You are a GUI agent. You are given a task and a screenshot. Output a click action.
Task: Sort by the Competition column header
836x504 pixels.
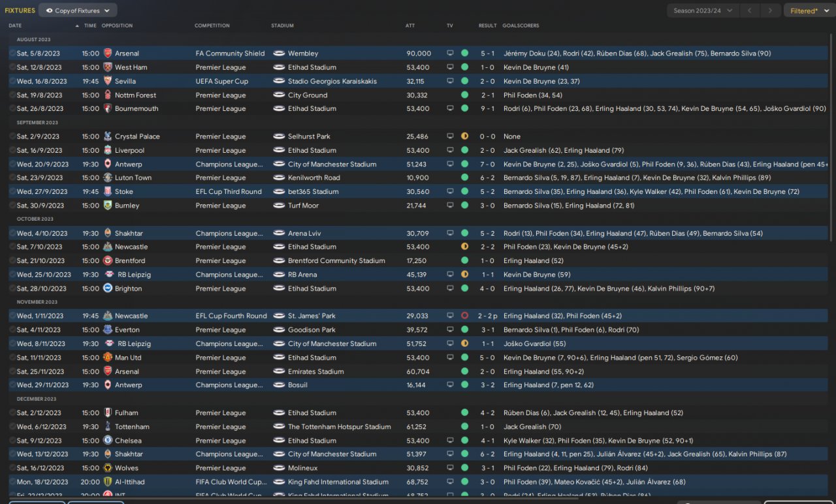tap(212, 26)
